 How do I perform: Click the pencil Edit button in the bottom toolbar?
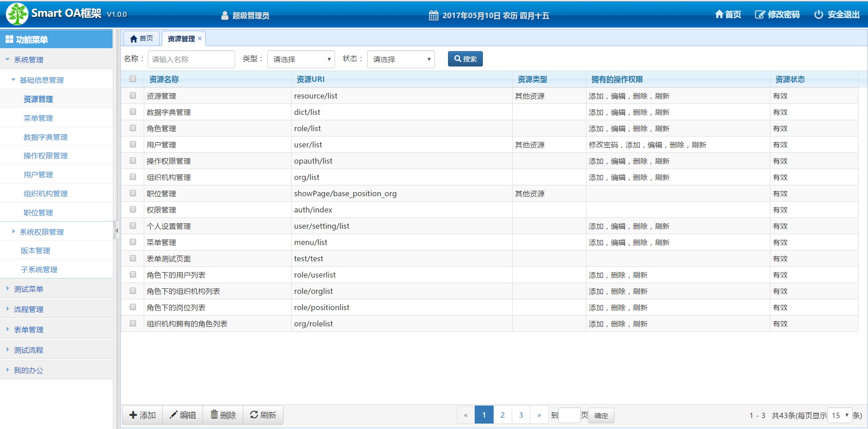(x=183, y=415)
